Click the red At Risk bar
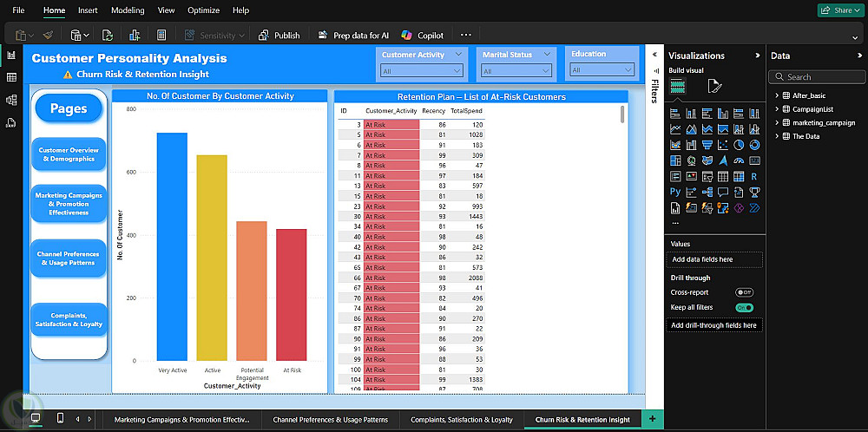This screenshot has height=432, width=868. (291, 295)
